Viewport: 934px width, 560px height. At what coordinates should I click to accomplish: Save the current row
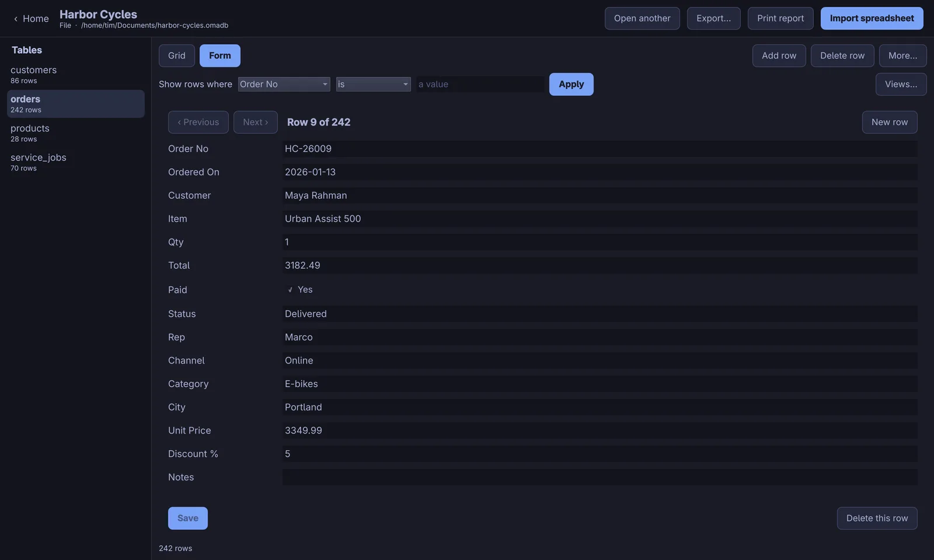tap(188, 518)
